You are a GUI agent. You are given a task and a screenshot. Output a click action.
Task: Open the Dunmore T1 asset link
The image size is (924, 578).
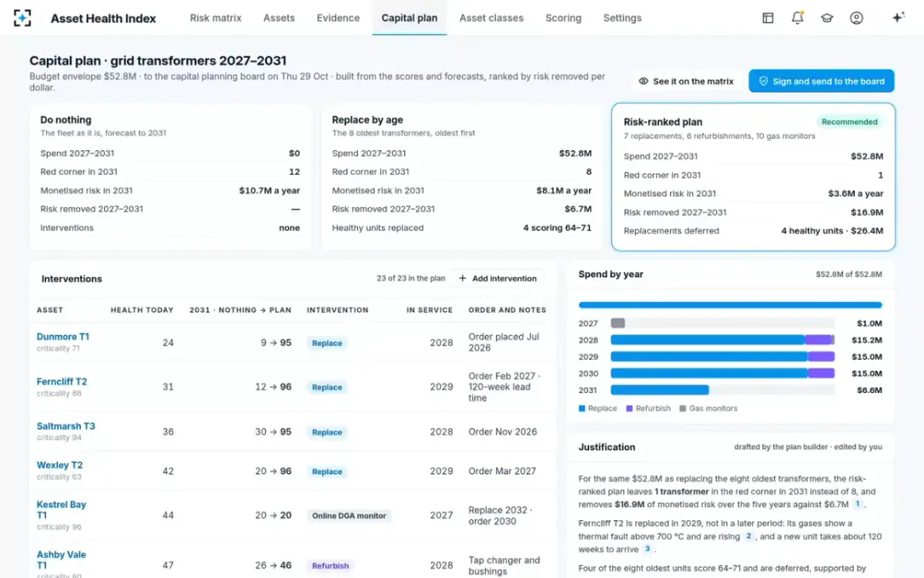click(63, 337)
